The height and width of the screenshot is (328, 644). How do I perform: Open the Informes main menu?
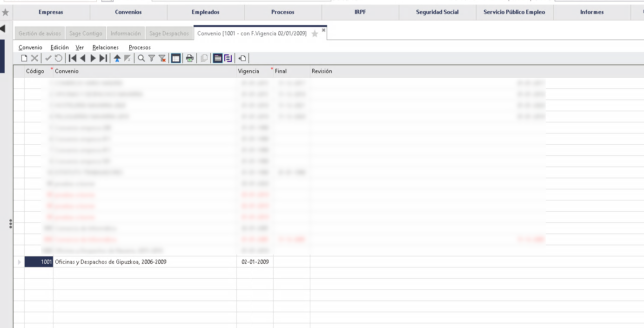pos(592,12)
